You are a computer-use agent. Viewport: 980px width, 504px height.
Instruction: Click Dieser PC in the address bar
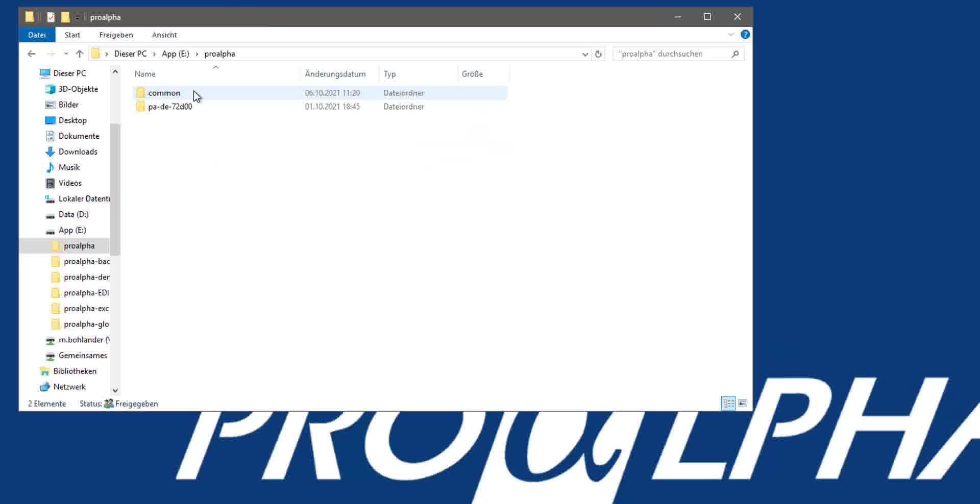pyautogui.click(x=130, y=54)
